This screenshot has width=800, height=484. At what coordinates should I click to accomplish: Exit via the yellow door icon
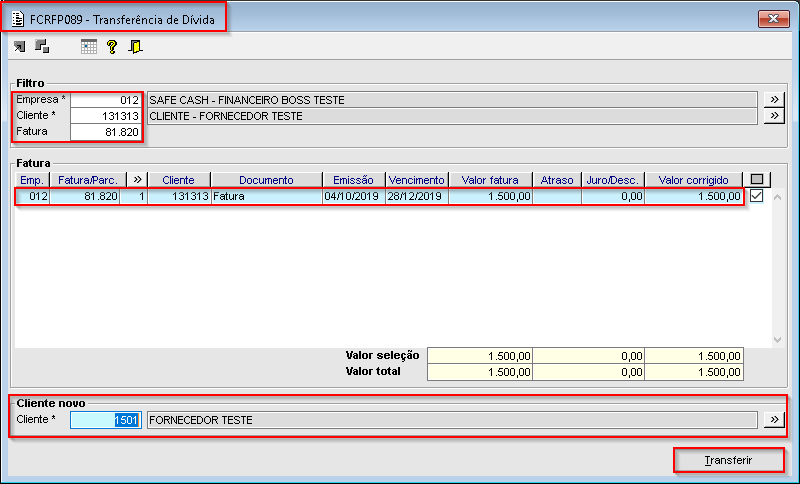pos(135,47)
